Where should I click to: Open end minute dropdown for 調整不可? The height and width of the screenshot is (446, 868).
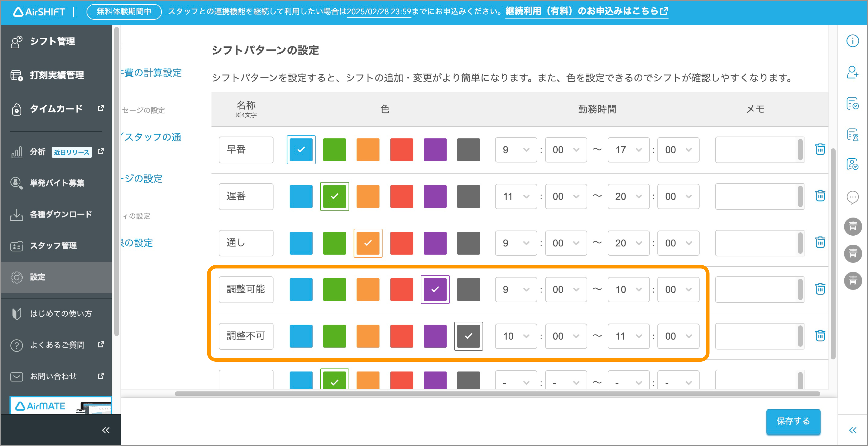678,336
